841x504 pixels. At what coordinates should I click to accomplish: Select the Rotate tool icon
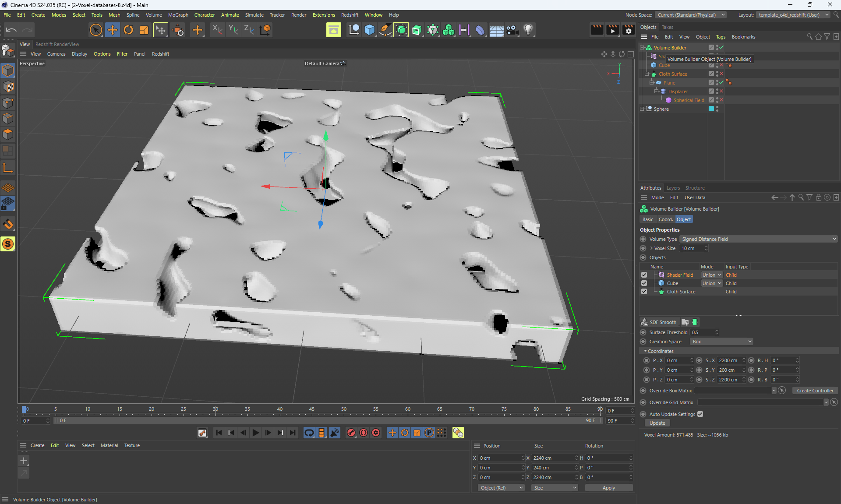[x=128, y=30]
